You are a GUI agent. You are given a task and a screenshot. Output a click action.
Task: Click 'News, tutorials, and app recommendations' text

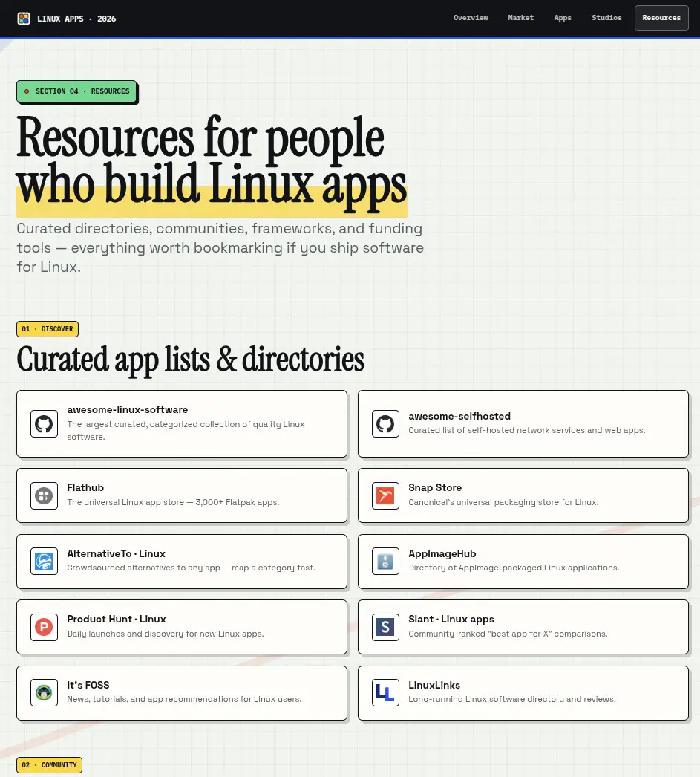184,699
